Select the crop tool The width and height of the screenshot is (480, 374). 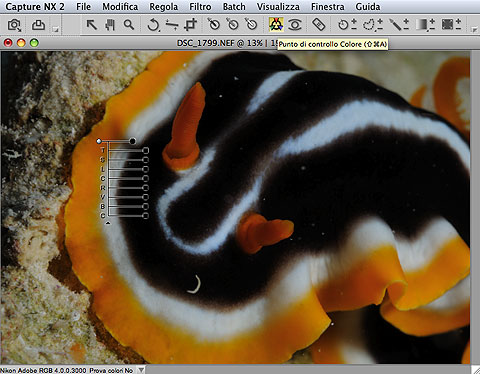pos(191,25)
